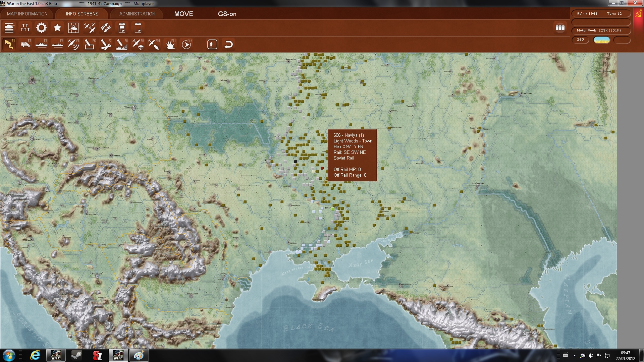Click the red SZ taskbar icon
Image resolution: width=644 pixels, height=362 pixels.
coord(97,355)
